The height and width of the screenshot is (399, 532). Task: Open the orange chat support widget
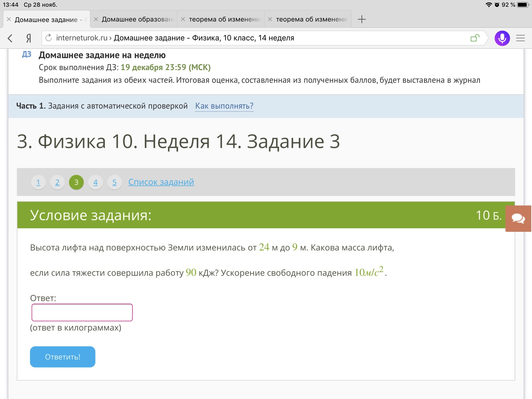point(518,218)
